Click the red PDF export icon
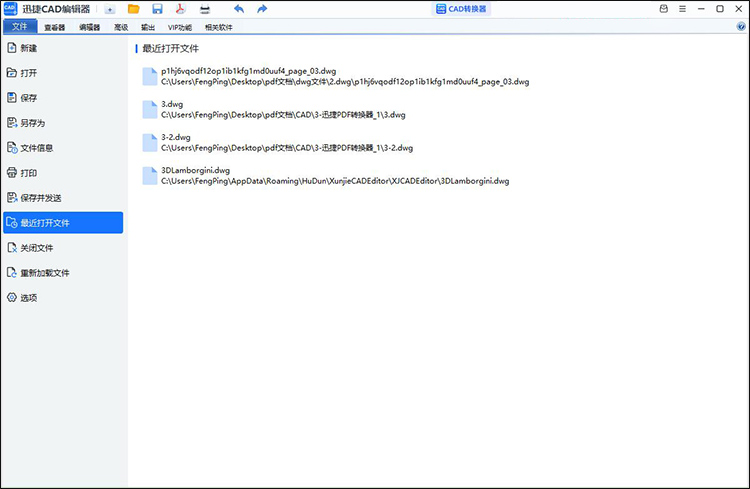The width and height of the screenshot is (750, 489). point(181,9)
